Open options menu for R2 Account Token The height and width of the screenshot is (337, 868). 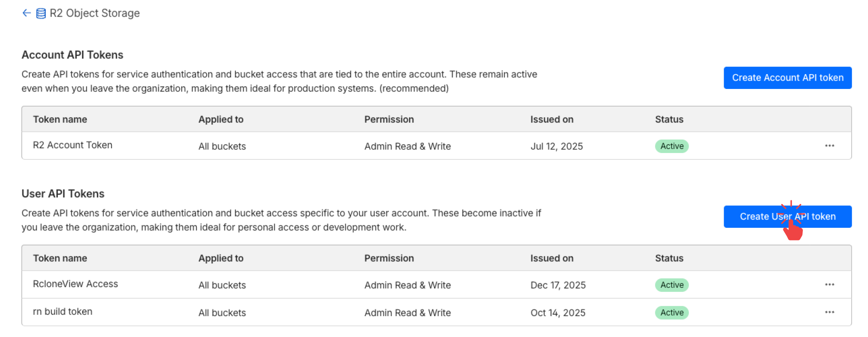pyautogui.click(x=829, y=146)
